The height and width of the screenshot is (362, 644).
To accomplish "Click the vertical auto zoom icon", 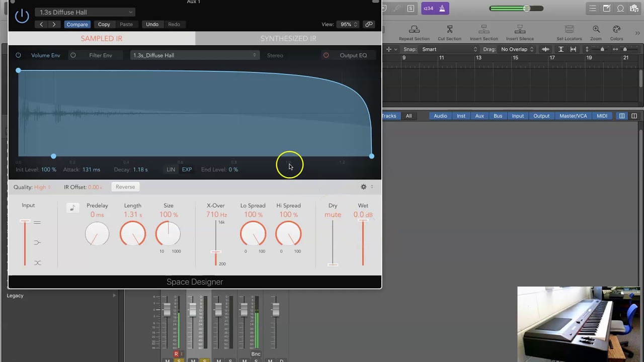I will click(x=560, y=49).
